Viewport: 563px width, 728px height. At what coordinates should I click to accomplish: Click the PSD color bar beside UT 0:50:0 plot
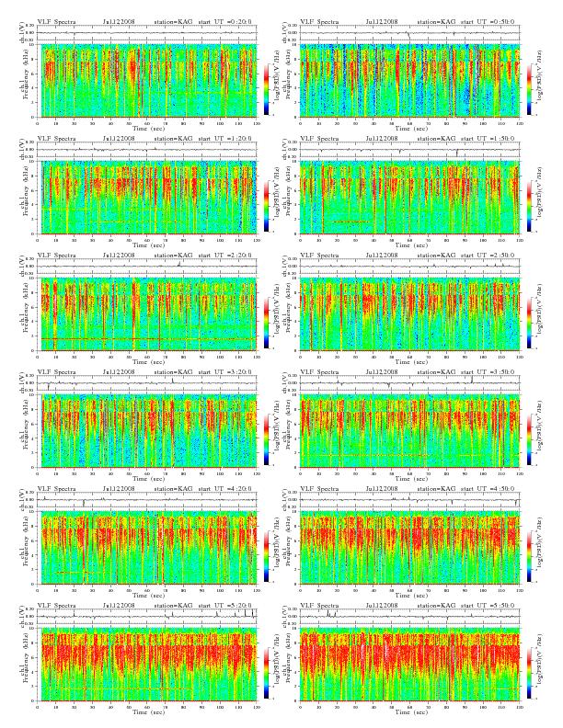pos(530,89)
